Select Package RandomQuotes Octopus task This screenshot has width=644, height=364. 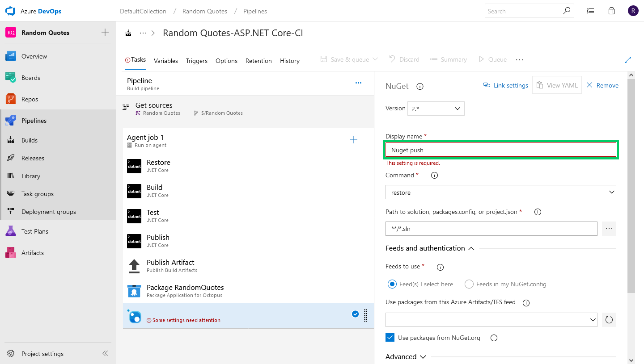248,291
